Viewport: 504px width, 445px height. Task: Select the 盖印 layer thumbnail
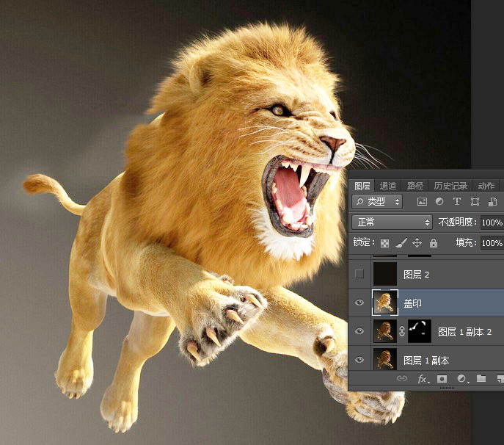point(385,303)
